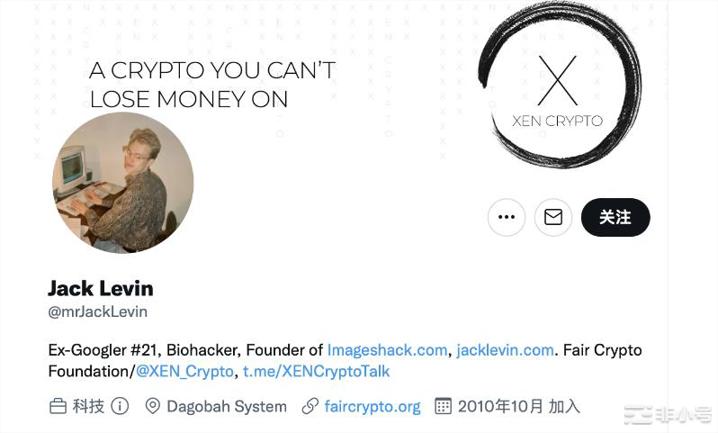Click the 关注 follow button

click(x=615, y=217)
